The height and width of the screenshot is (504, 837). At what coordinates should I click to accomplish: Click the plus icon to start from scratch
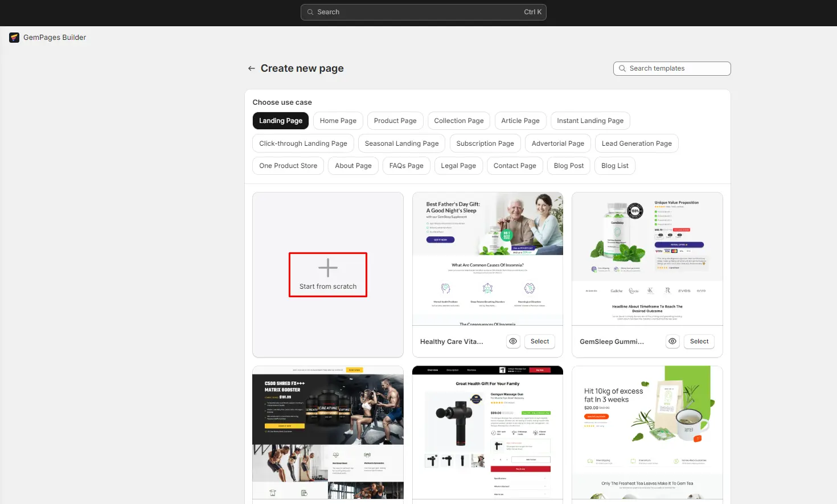[x=327, y=267]
